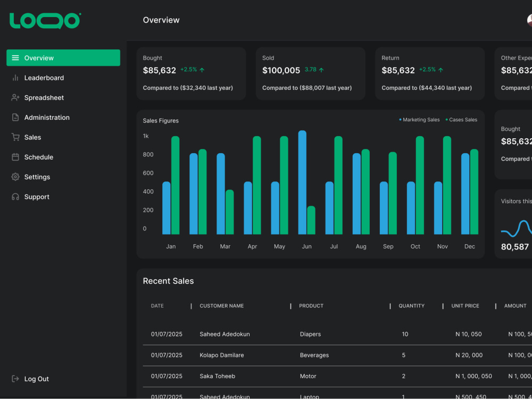The image size is (532, 399).
Task: Click Compared to ($88,007 last year) text
Action: tap(307, 88)
